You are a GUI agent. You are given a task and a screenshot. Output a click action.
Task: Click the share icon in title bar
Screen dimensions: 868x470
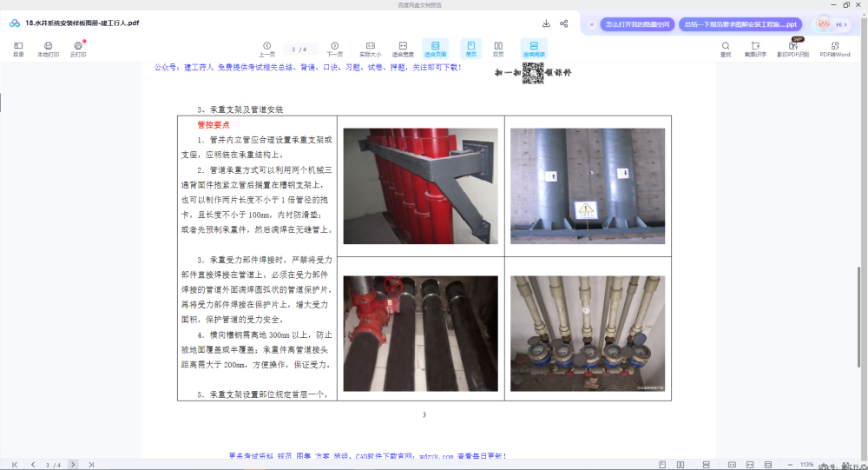click(x=563, y=23)
